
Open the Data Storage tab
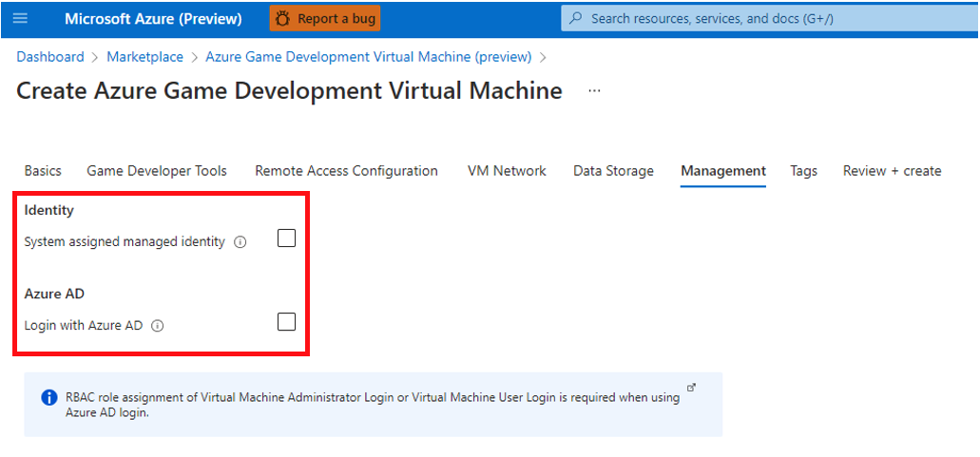(x=613, y=170)
